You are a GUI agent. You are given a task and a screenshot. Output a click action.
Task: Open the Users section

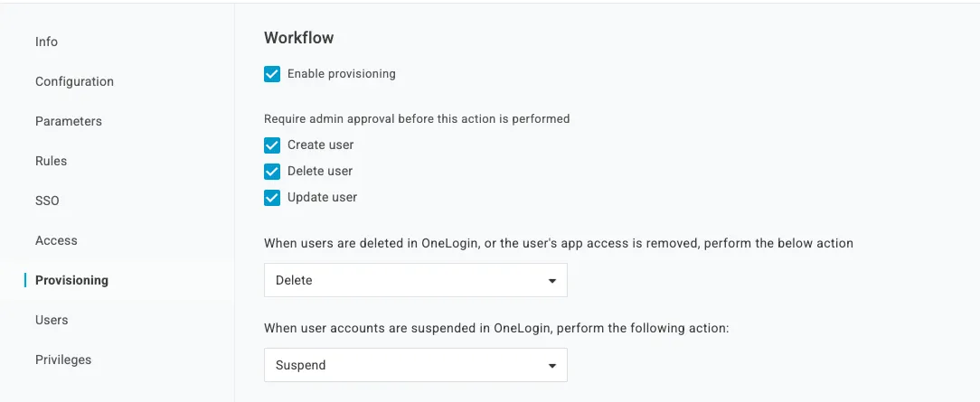[52, 320]
